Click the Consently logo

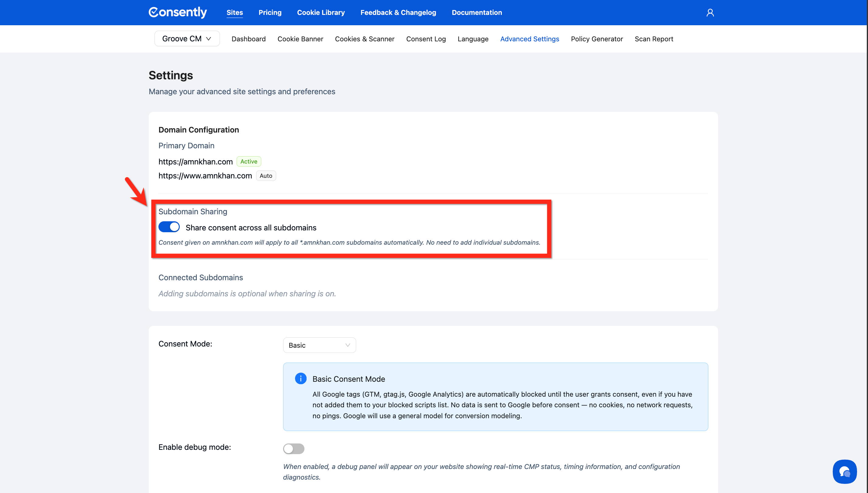point(178,12)
